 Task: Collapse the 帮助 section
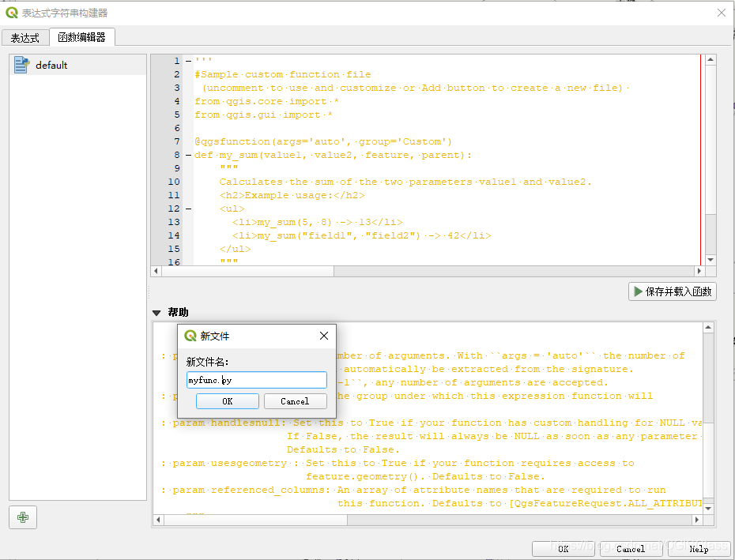[x=156, y=313]
